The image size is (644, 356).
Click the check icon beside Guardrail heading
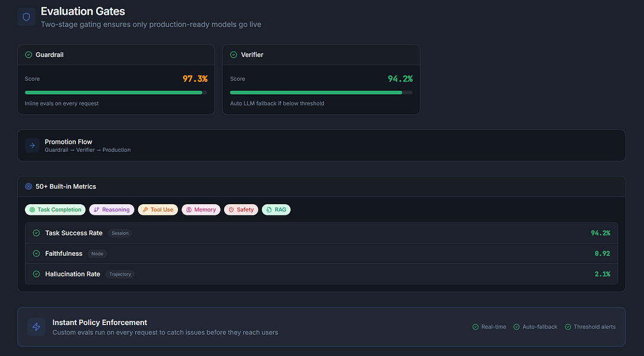point(28,55)
